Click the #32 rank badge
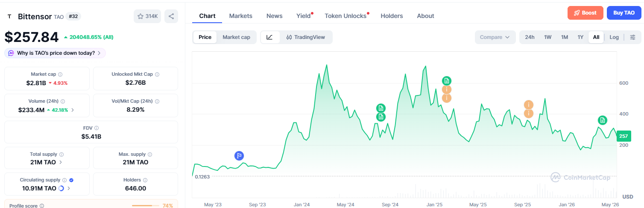Image resolution: width=644 pixels, height=208 pixels. tap(73, 16)
